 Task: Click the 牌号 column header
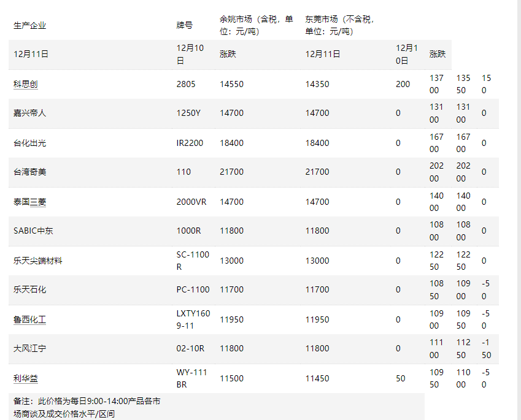pos(184,25)
